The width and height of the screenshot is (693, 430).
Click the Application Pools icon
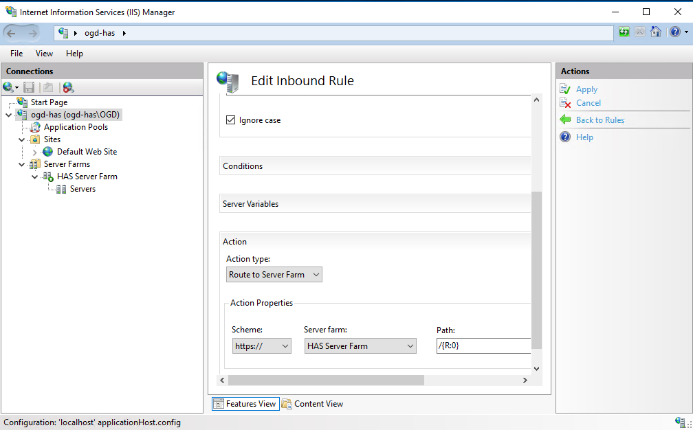coord(35,127)
